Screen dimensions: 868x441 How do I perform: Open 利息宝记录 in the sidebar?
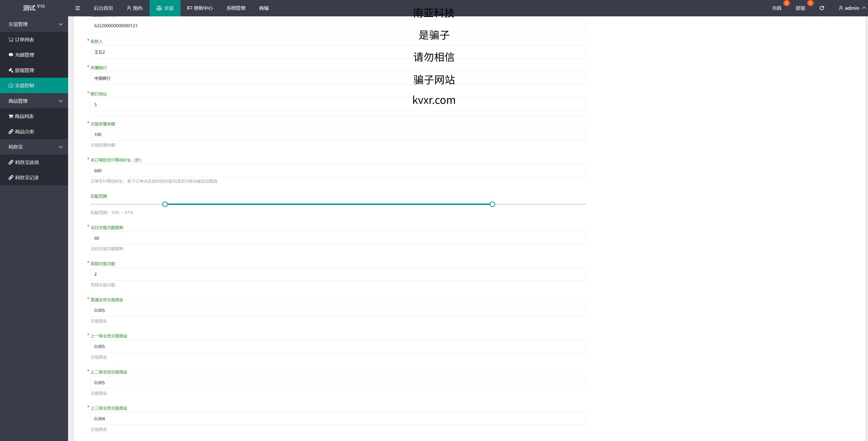click(27, 177)
